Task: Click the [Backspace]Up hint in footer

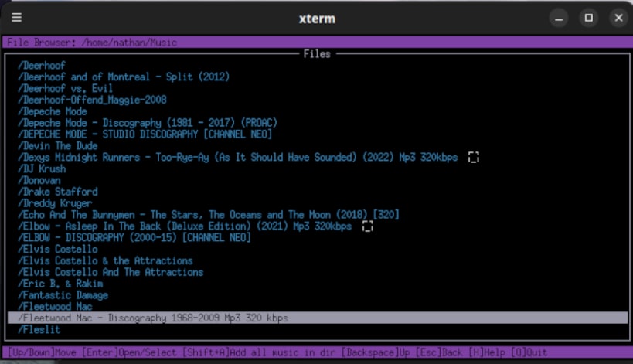Action: pos(376,352)
